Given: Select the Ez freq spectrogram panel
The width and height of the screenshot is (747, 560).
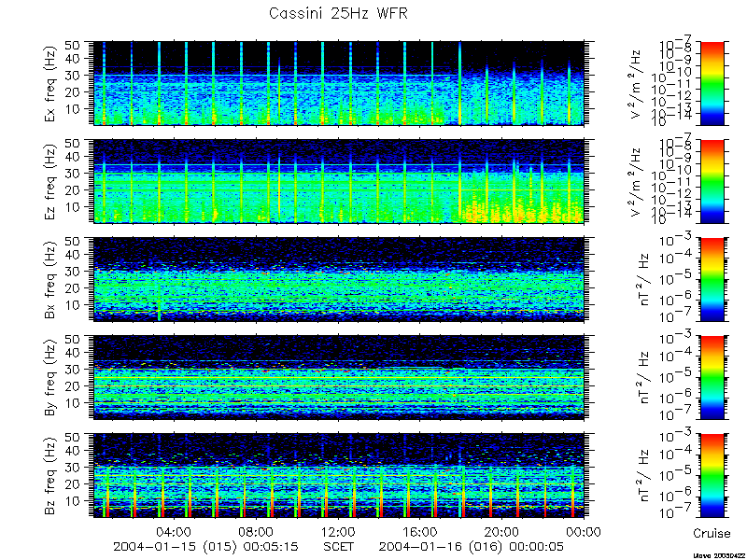Looking at the screenshot, I should pos(339,181).
